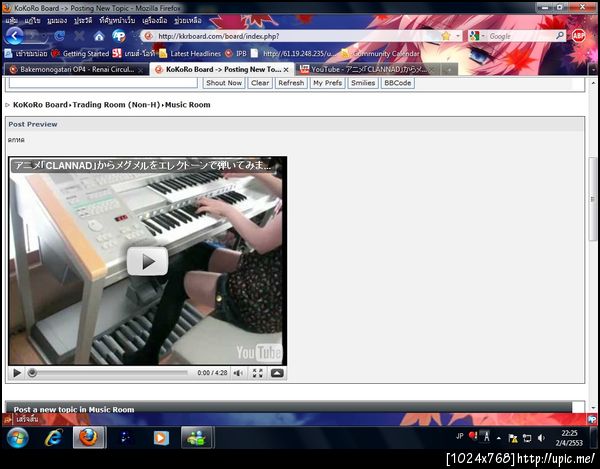Open My Prefs in the shoutbox

(x=328, y=83)
